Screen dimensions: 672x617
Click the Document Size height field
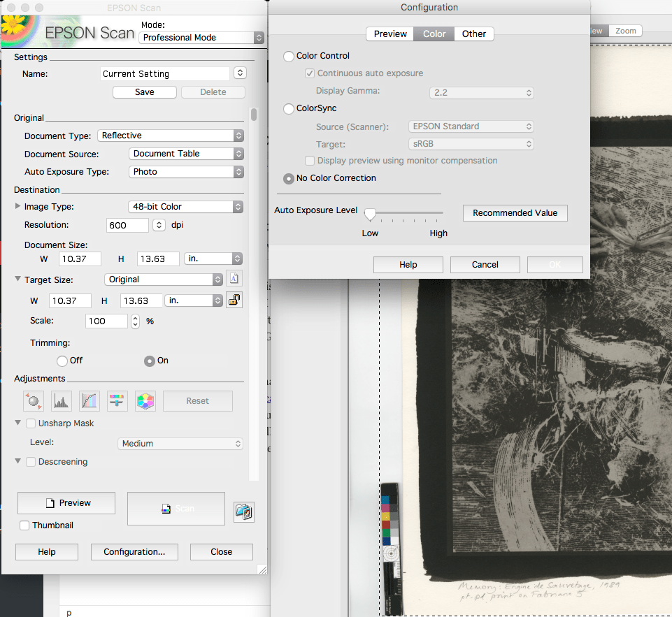click(158, 259)
